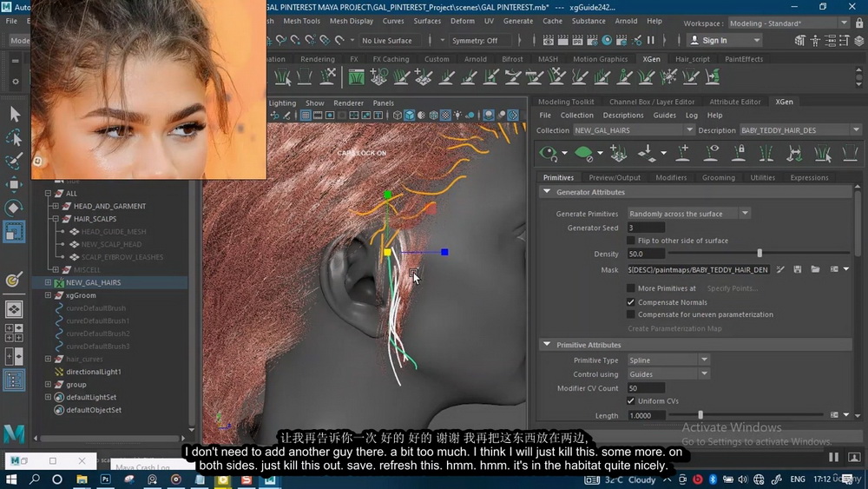
Task: Open the Mesh Tools menu
Action: (x=302, y=21)
